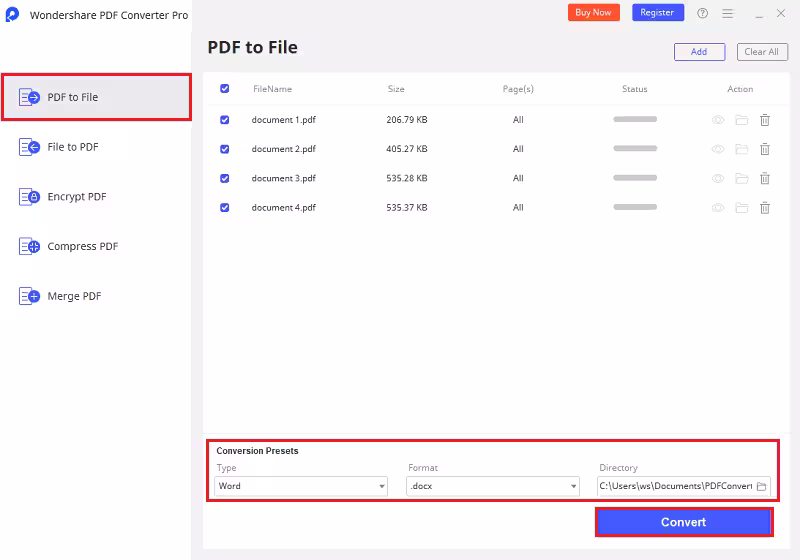Click the Page(s) column header
The width and height of the screenshot is (800, 560).
coord(518,89)
